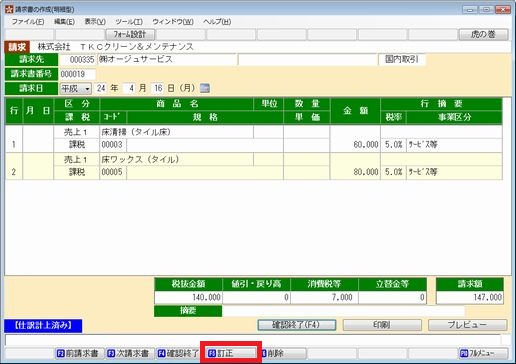Open the 表示(V) menu

pos(95,22)
